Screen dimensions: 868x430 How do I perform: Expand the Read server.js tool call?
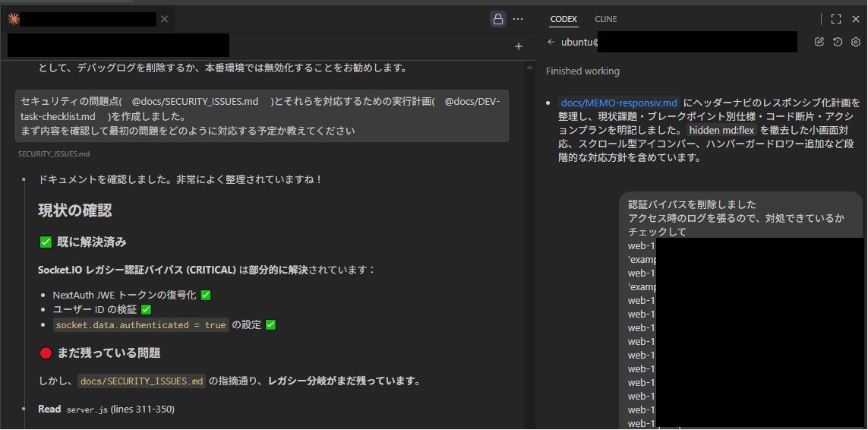(x=106, y=409)
